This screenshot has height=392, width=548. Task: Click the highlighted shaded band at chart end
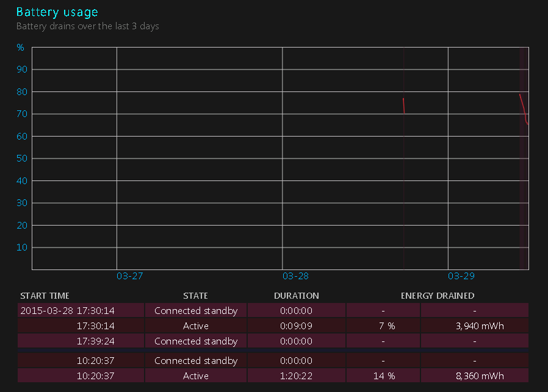pos(524,158)
